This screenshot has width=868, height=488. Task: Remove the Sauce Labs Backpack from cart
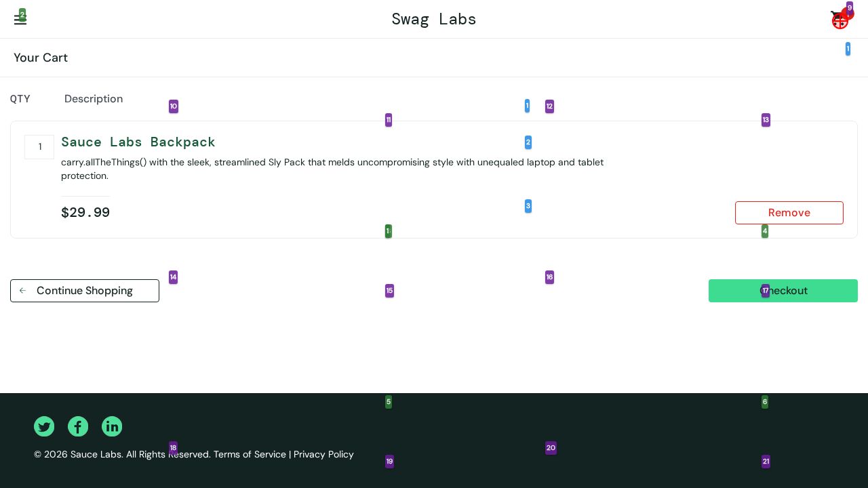789,213
